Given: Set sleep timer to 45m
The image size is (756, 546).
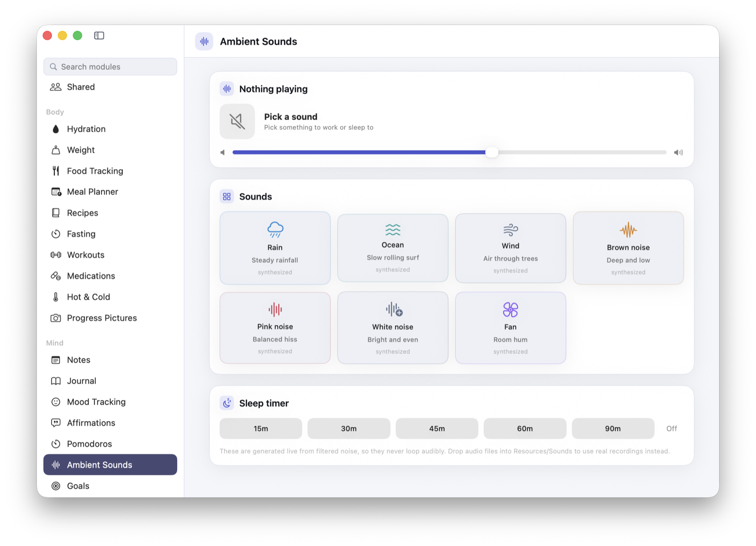Looking at the screenshot, I should point(437,428).
